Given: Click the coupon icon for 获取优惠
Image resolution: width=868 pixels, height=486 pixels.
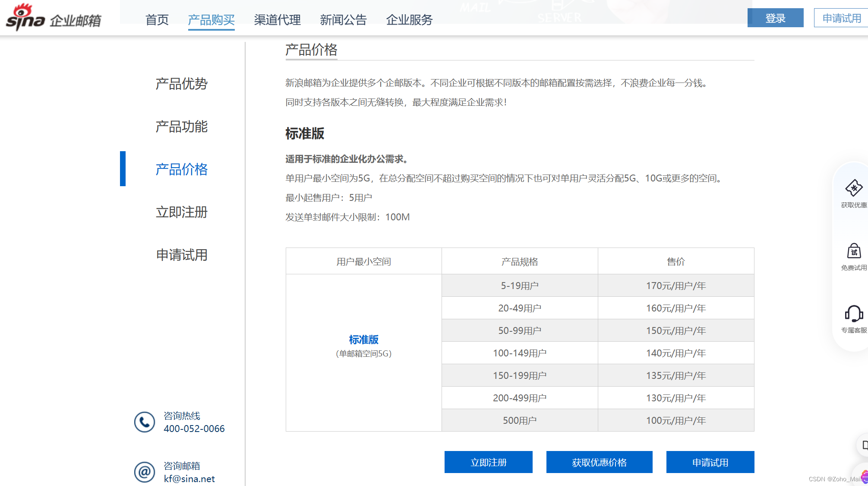Looking at the screenshot, I should click(853, 188).
